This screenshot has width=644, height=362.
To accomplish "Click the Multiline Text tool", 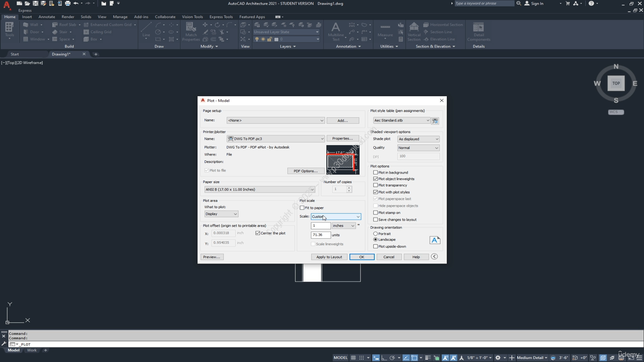I will (x=336, y=31).
